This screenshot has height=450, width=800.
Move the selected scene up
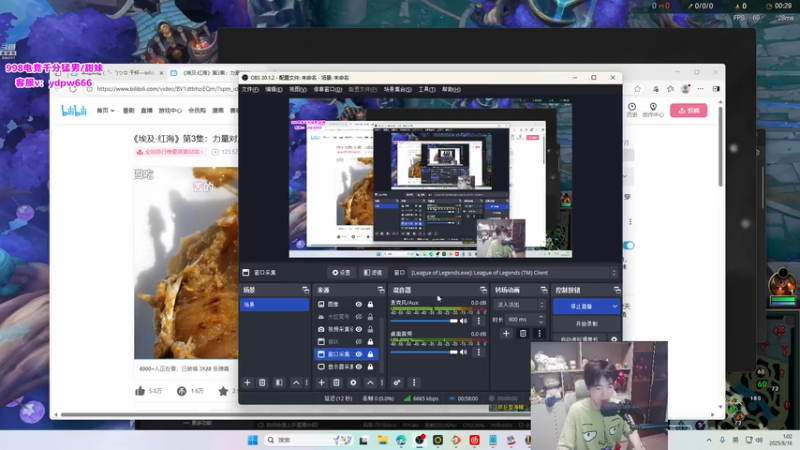click(x=296, y=383)
